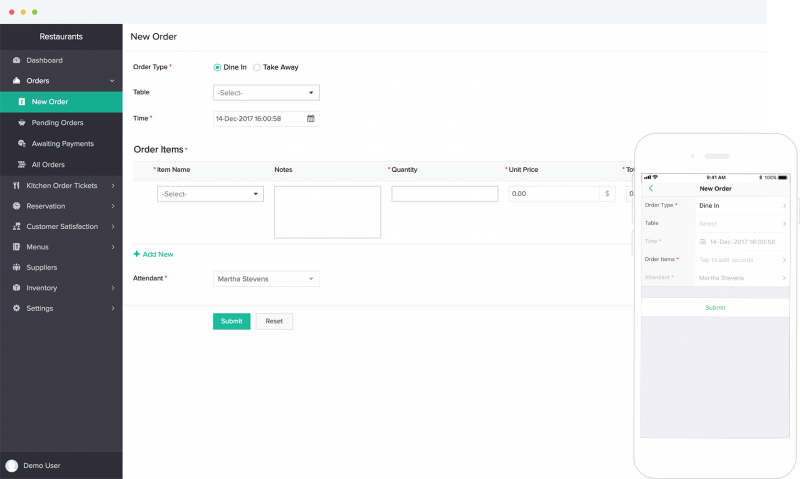Click the Quantity input field
This screenshot has height=479, width=800.
[x=444, y=194]
